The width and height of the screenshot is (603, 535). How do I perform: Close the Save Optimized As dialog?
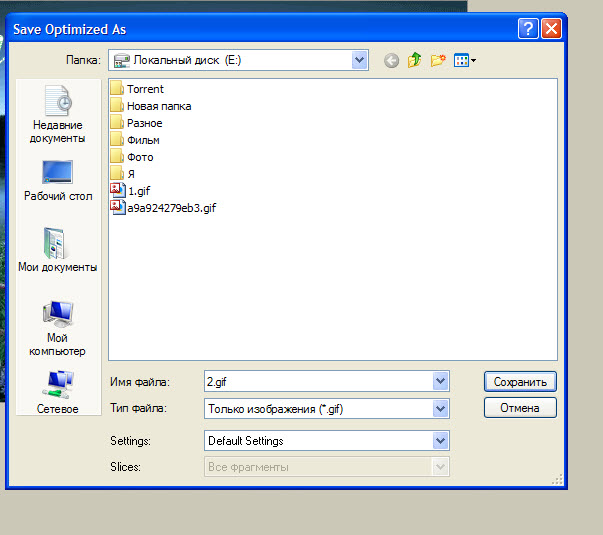[x=551, y=28]
